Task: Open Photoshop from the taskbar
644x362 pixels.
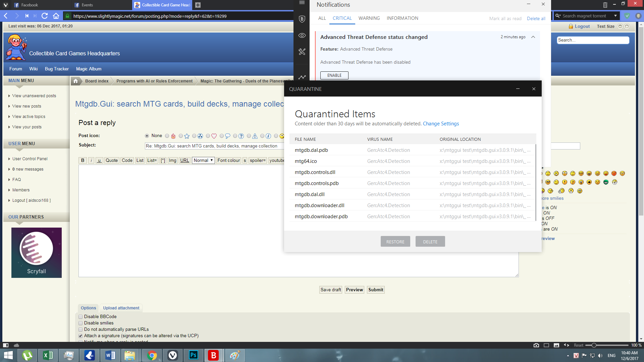Action: pyautogui.click(x=193, y=355)
